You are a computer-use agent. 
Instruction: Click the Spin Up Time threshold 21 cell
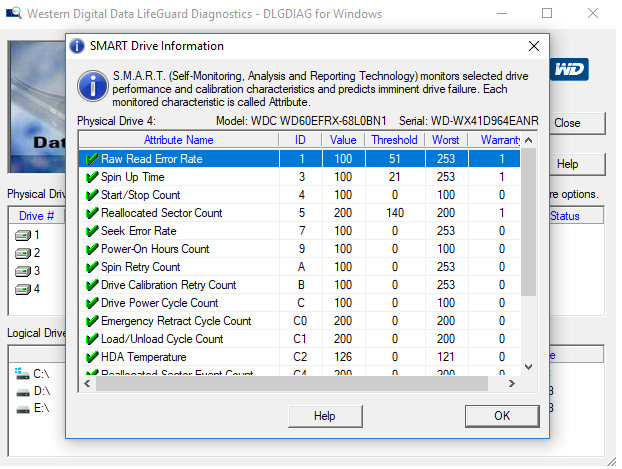coord(395,177)
